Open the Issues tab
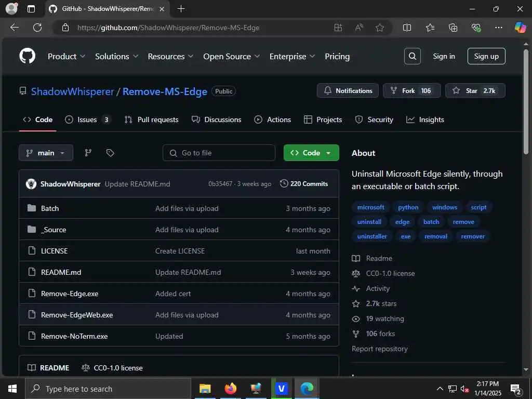 pyautogui.click(x=88, y=119)
